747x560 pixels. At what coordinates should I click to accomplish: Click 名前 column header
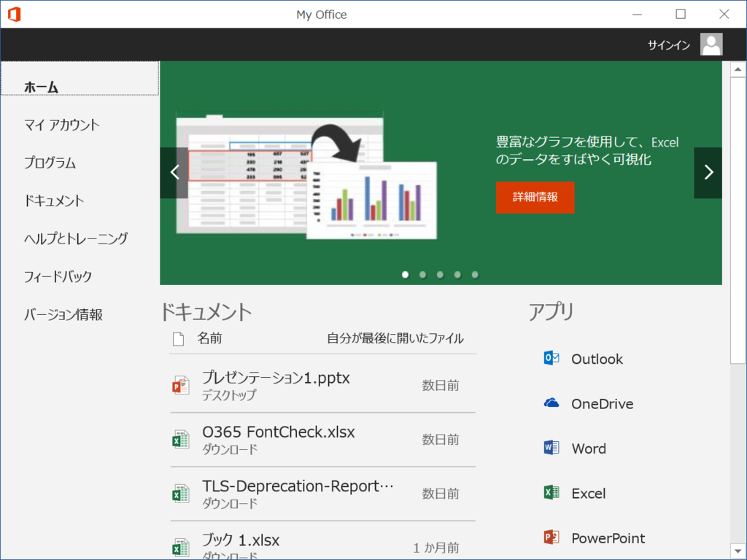point(209,338)
